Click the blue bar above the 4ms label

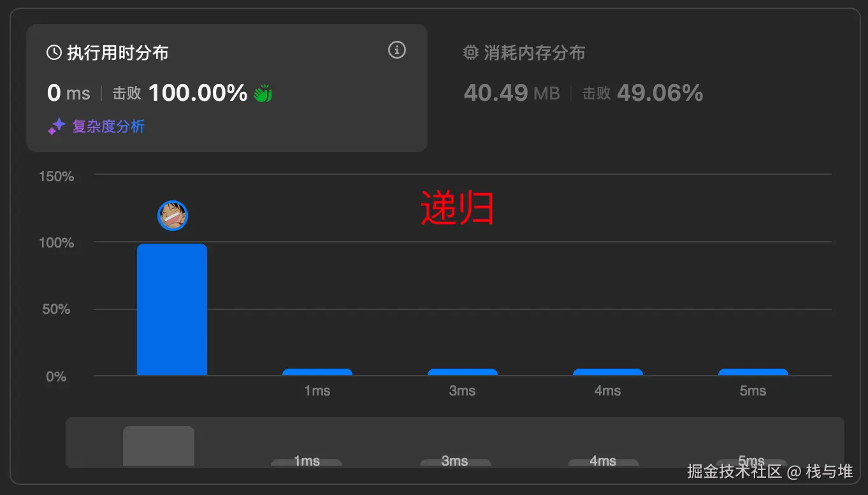608,372
